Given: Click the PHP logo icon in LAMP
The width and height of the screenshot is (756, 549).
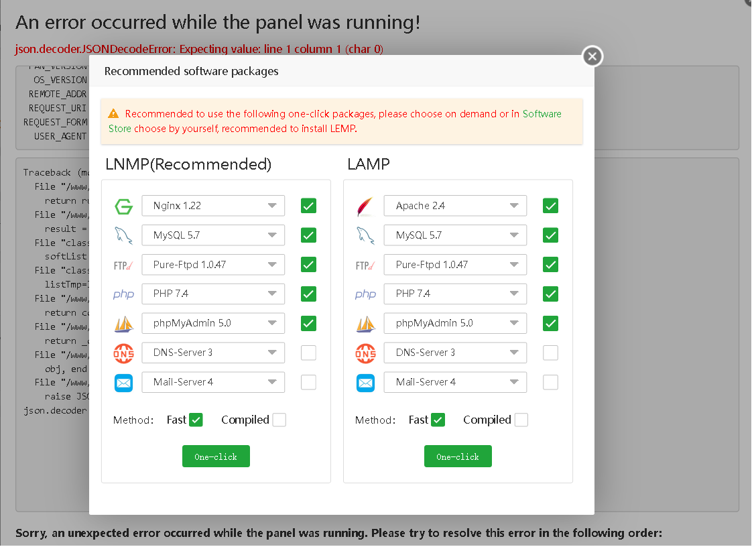Looking at the screenshot, I should click(365, 294).
